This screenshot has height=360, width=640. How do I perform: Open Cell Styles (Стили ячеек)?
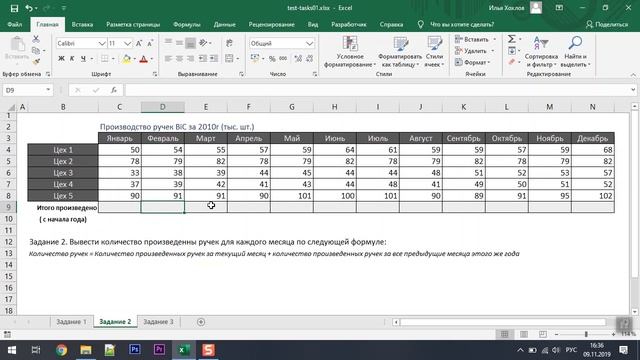pos(434,52)
